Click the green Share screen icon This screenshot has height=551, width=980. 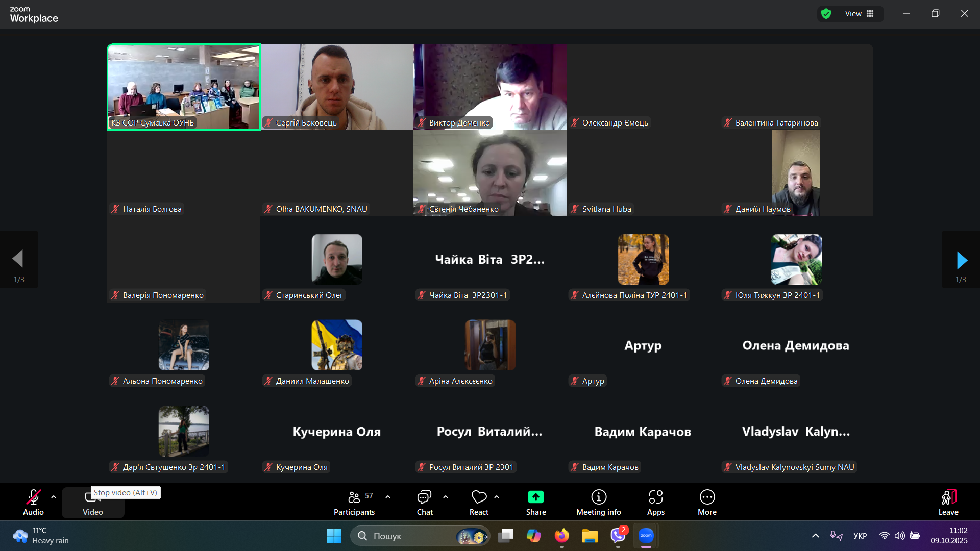coord(535,497)
